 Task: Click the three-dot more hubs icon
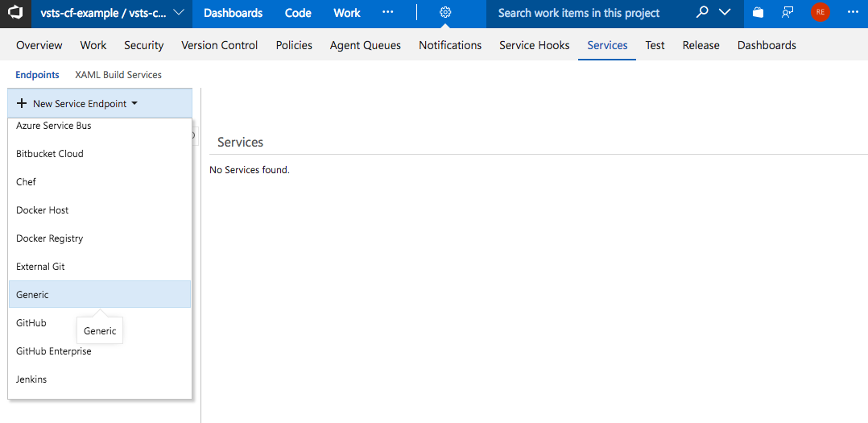pyautogui.click(x=388, y=13)
